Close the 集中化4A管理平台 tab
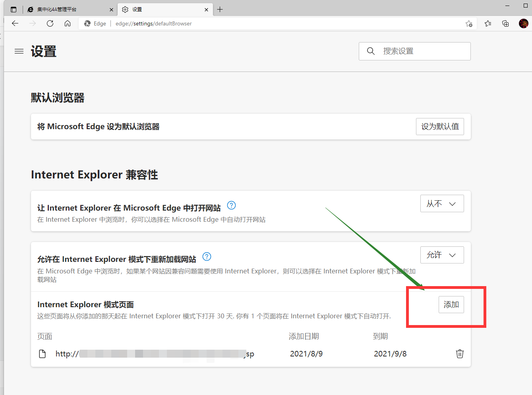This screenshot has height=395, width=532. [x=111, y=10]
